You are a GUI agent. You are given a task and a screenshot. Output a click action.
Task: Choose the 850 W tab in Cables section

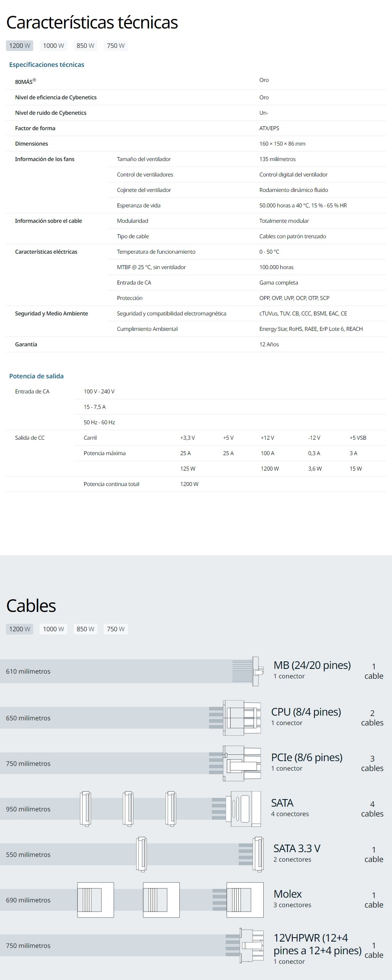pyautogui.click(x=85, y=629)
